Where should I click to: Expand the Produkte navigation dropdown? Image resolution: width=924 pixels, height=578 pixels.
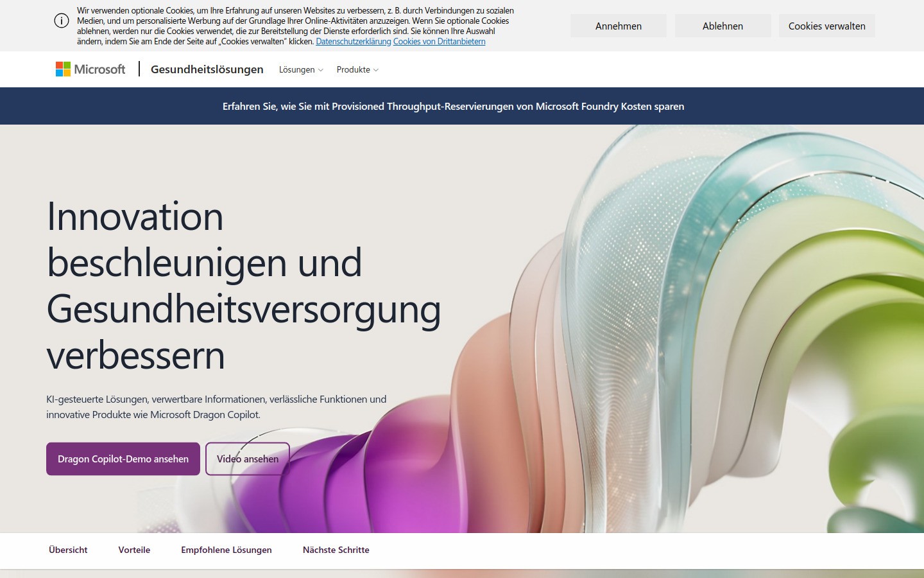357,69
